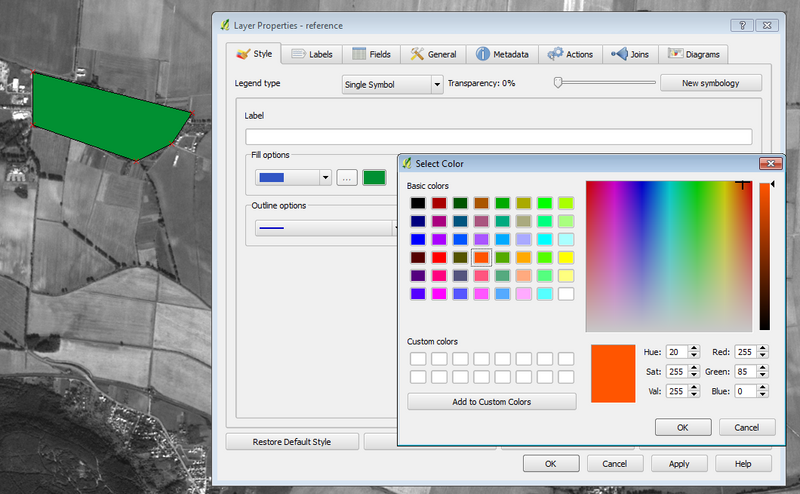Click OK in Select Color dialog
This screenshot has height=494, width=800.
tap(683, 427)
